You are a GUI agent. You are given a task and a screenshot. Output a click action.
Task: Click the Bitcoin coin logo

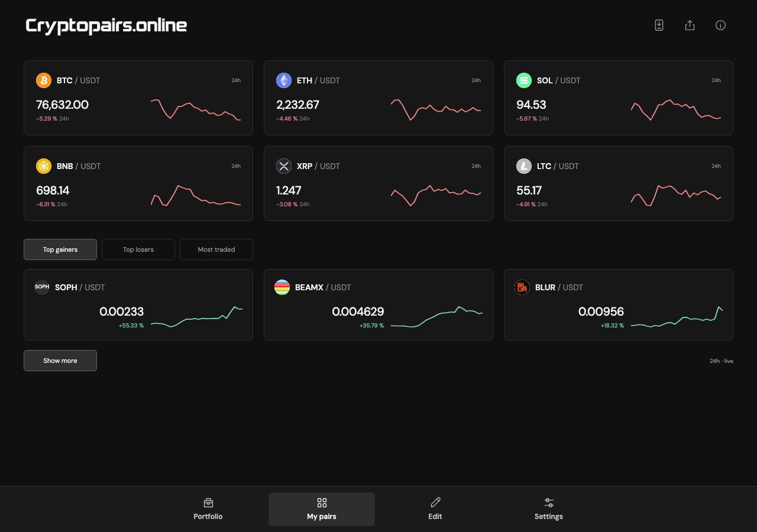44,80
